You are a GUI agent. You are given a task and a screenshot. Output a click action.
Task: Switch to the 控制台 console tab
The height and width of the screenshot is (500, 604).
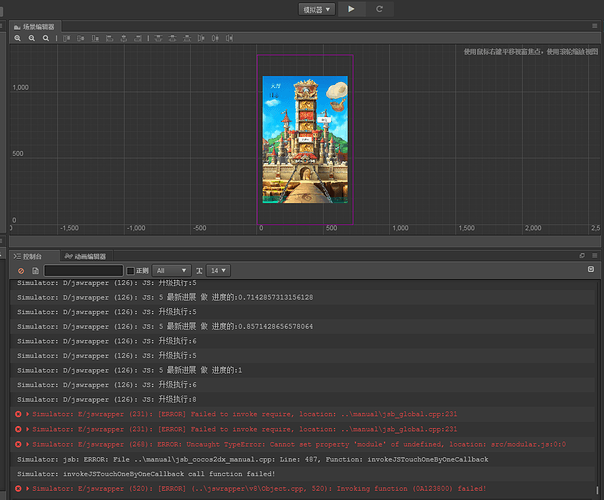click(x=31, y=256)
